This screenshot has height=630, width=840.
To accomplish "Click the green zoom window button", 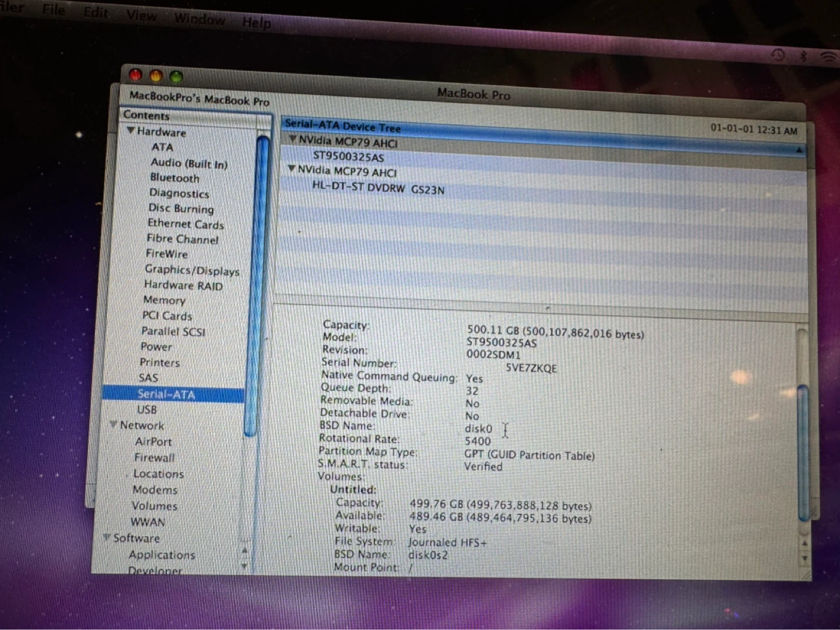I will 176,76.
